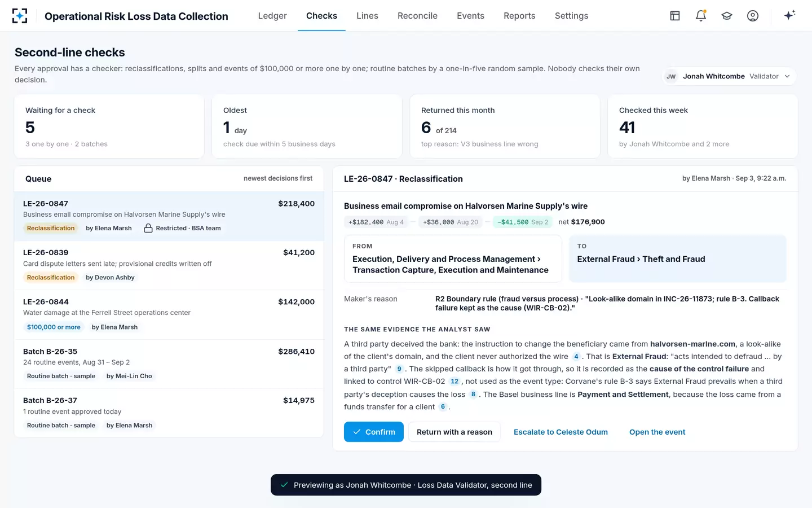Viewport: 812px width, 508px height.
Task: Go to the Events tab
Action: tap(470, 16)
